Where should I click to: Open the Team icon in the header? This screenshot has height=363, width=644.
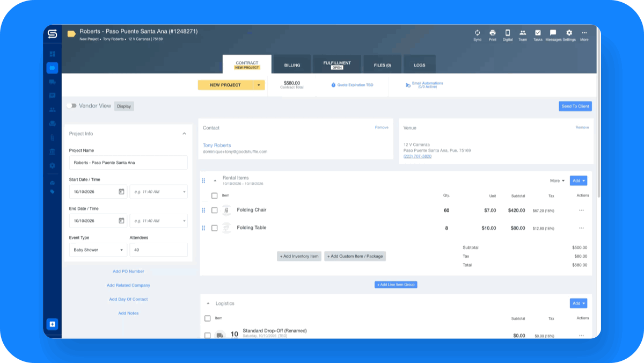click(x=523, y=33)
